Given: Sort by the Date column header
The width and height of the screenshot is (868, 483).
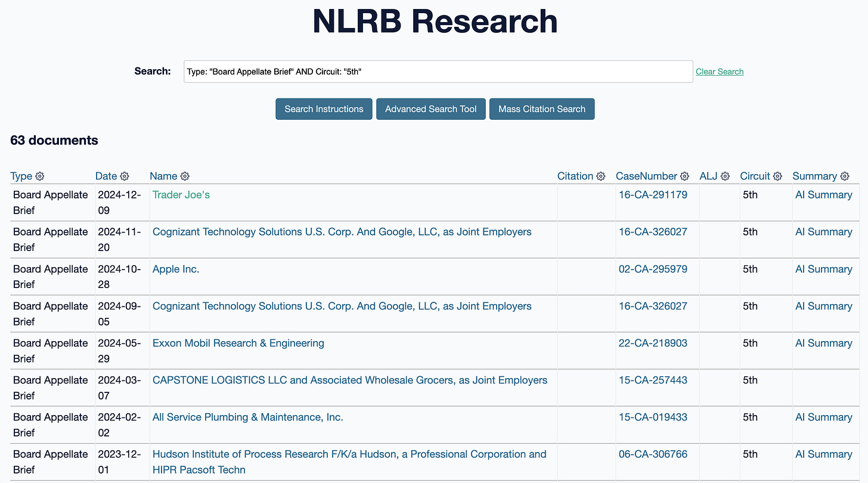Looking at the screenshot, I should 106,176.
